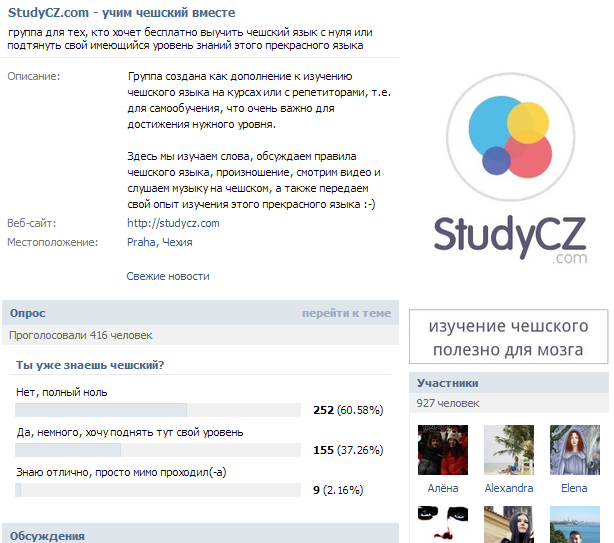
Task: Follow the перейти к теме link
Action: click(346, 313)
